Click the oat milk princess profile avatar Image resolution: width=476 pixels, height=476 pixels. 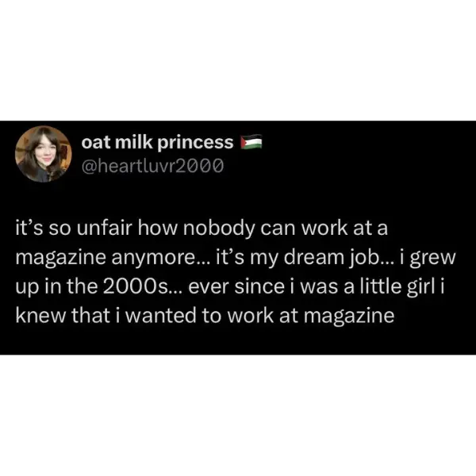43,154
